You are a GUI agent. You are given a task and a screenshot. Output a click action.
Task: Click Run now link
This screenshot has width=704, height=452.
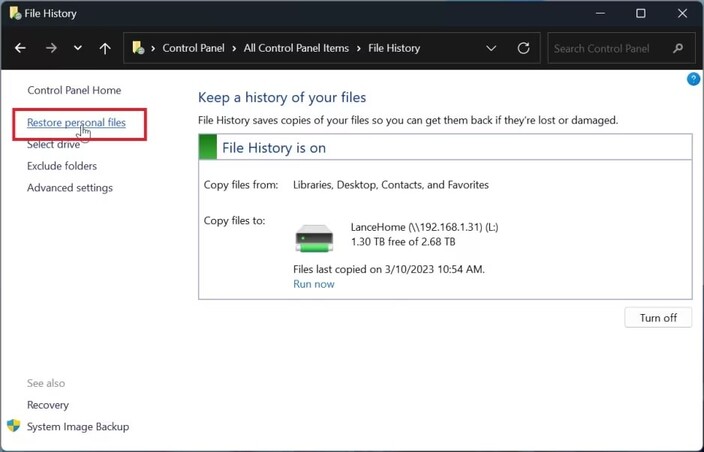[x=314, y=284]
